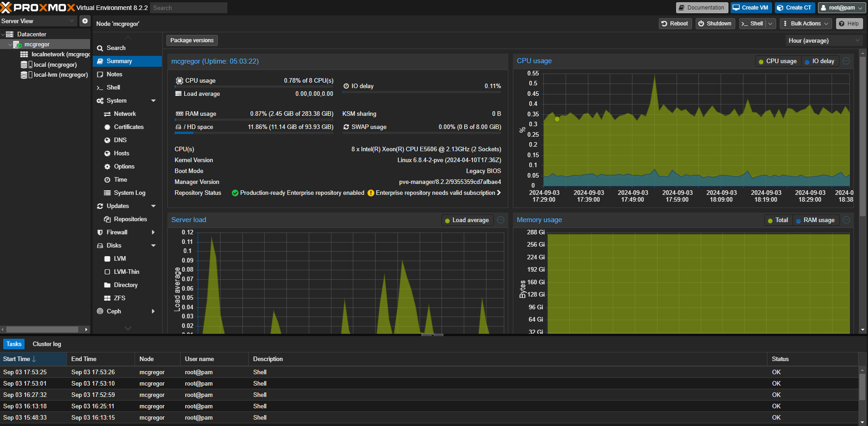Click CPU usage chart undo-zoom icon
The height and width of the screenshot is (426, 868).
pyautogui.click(x=846, y=61)
